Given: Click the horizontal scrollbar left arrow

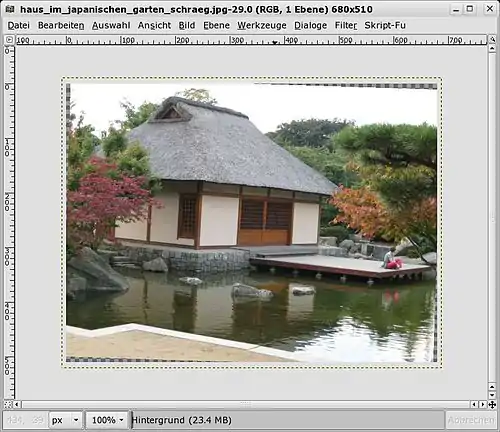Looking at the screenshot, I should point(17,405).
